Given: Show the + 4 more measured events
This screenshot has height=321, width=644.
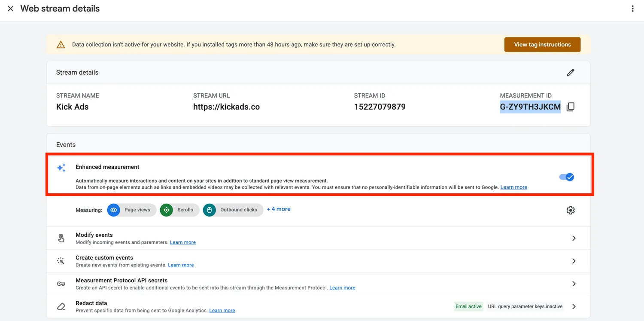Looking at the screenshot, I should click(x=279, y=209).
